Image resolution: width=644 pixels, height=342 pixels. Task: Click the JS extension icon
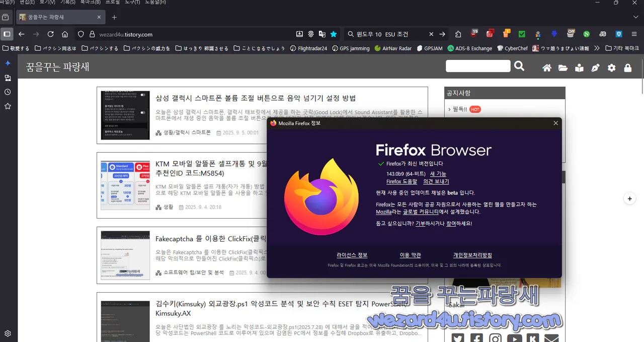point(603,34)
